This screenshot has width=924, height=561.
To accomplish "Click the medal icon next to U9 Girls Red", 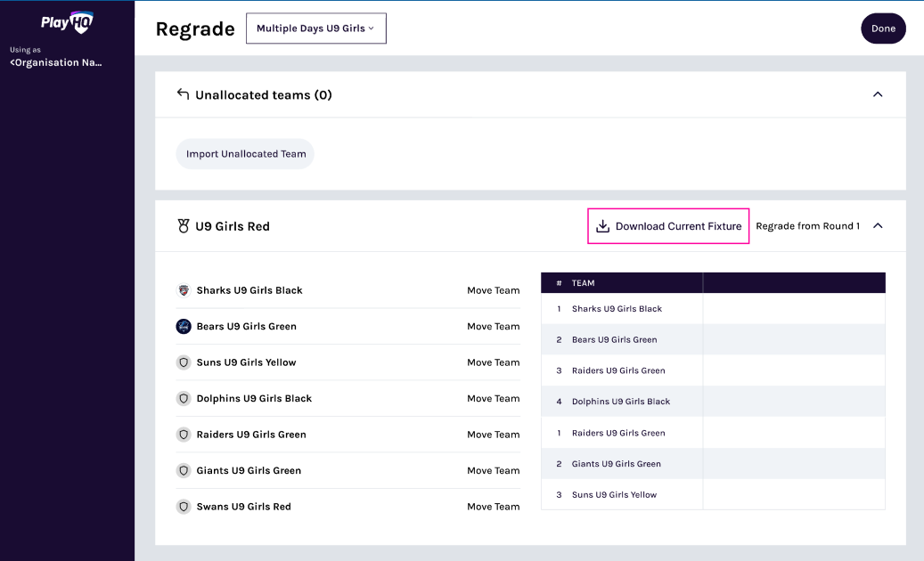I will 184,226.
